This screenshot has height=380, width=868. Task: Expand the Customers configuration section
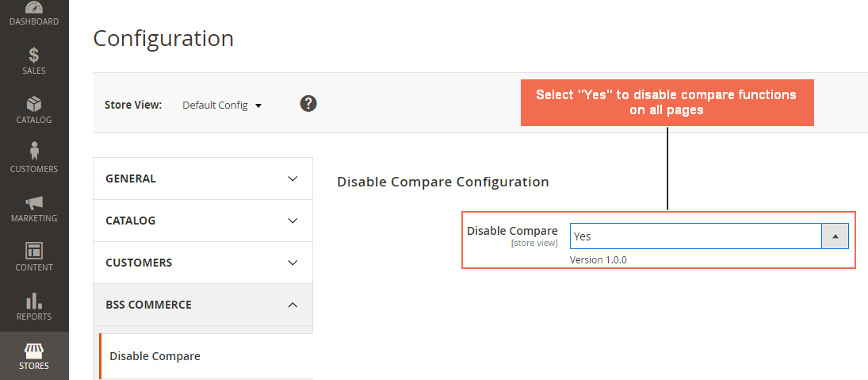(203, 263)
